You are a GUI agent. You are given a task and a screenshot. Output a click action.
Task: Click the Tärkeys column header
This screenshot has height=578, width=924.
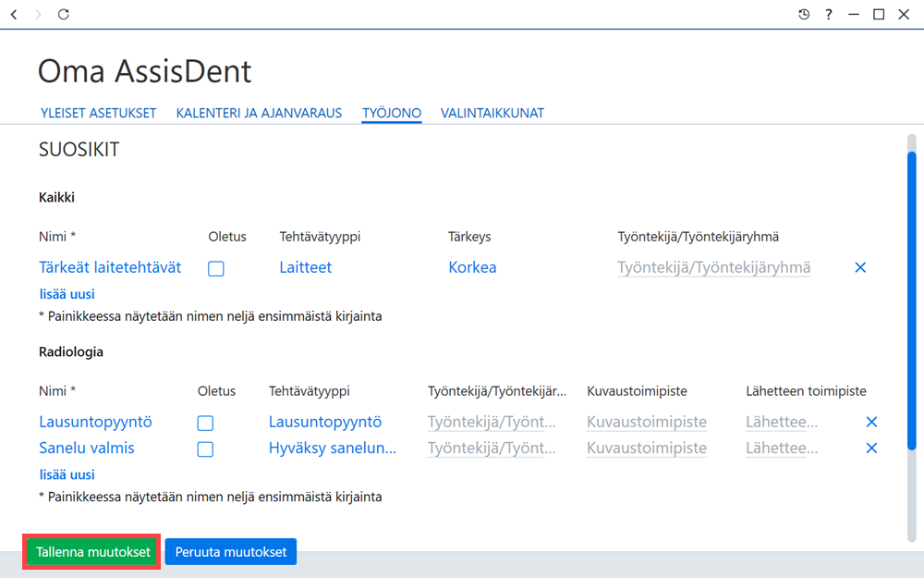[x=469, y=237]
